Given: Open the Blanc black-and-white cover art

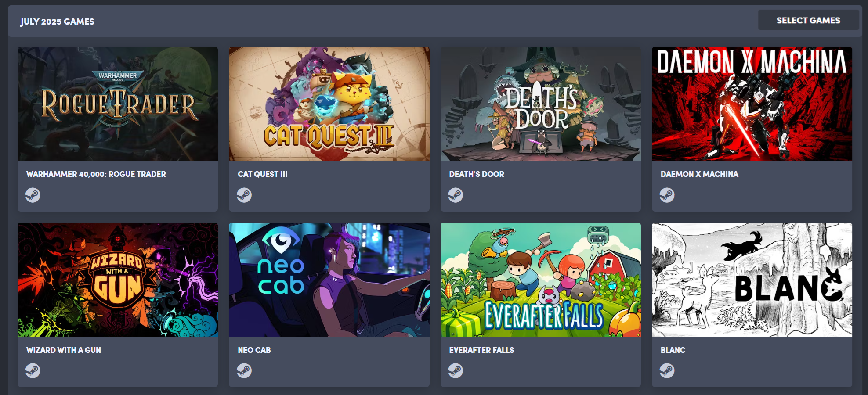Looking at the screenshot, I should tap(752, 280).
